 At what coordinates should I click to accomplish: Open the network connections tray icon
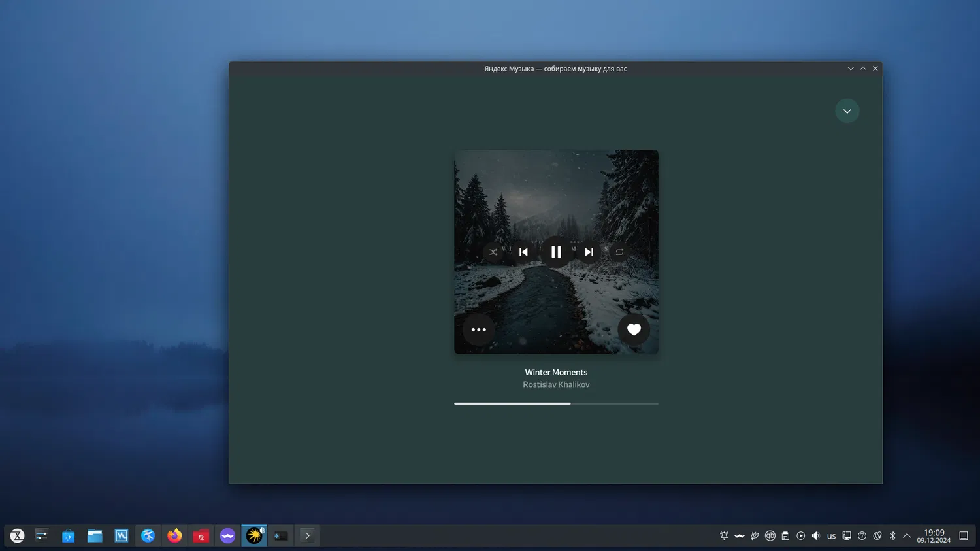(847, 536)
